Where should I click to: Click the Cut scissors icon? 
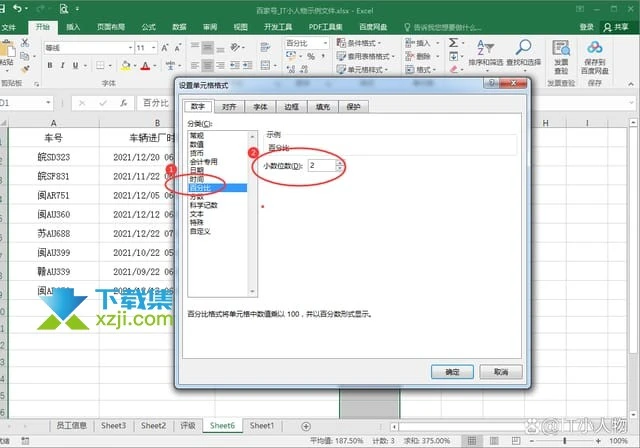pyautogui.click(x=24, y=42)
